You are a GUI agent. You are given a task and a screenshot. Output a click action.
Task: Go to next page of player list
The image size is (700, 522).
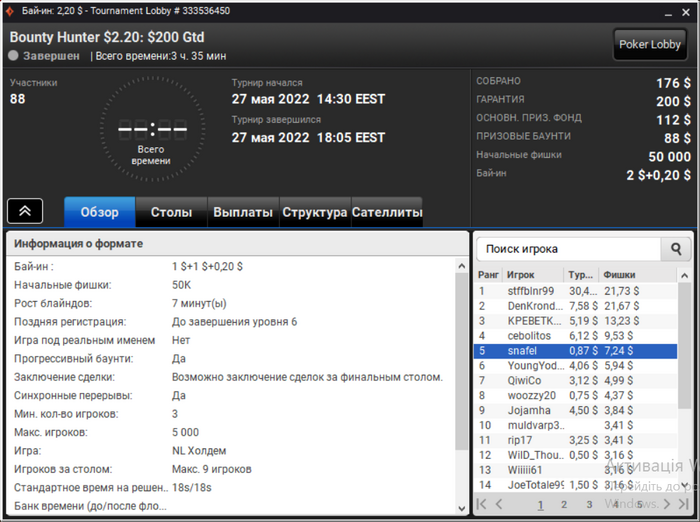tap(667, 504)
